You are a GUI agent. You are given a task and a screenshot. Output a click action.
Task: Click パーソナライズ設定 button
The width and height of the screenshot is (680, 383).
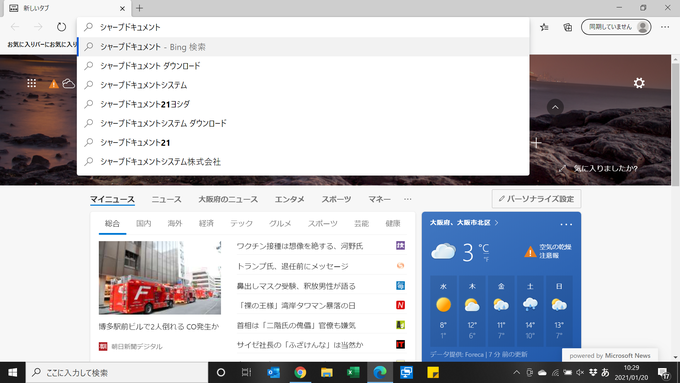[536, 199]
